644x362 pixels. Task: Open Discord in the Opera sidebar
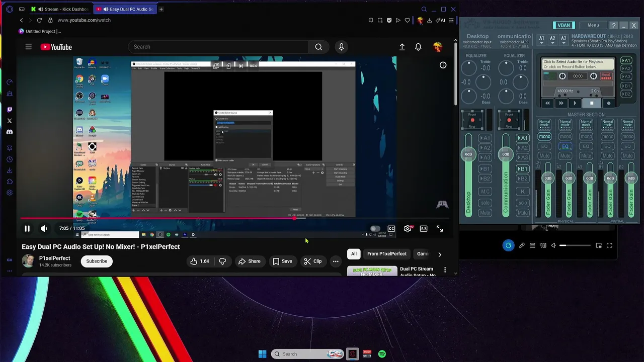pos(10,132)
